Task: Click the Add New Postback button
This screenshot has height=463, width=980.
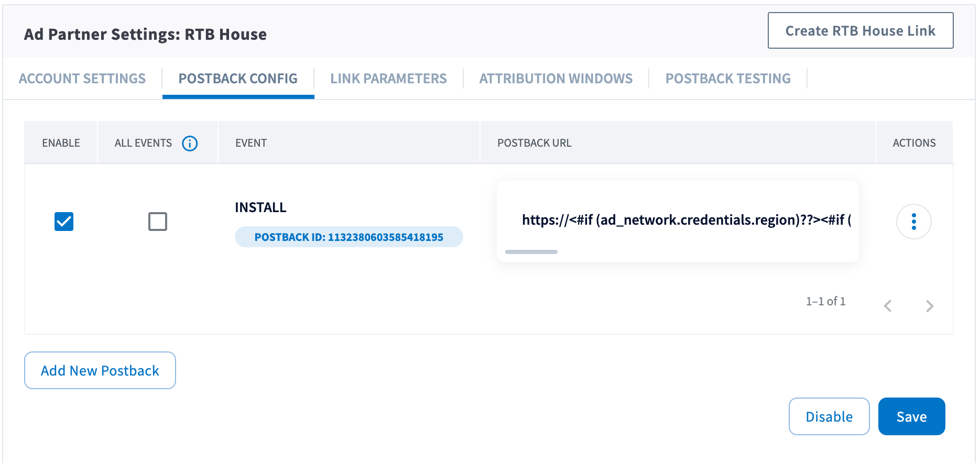Action: point(100,370)
